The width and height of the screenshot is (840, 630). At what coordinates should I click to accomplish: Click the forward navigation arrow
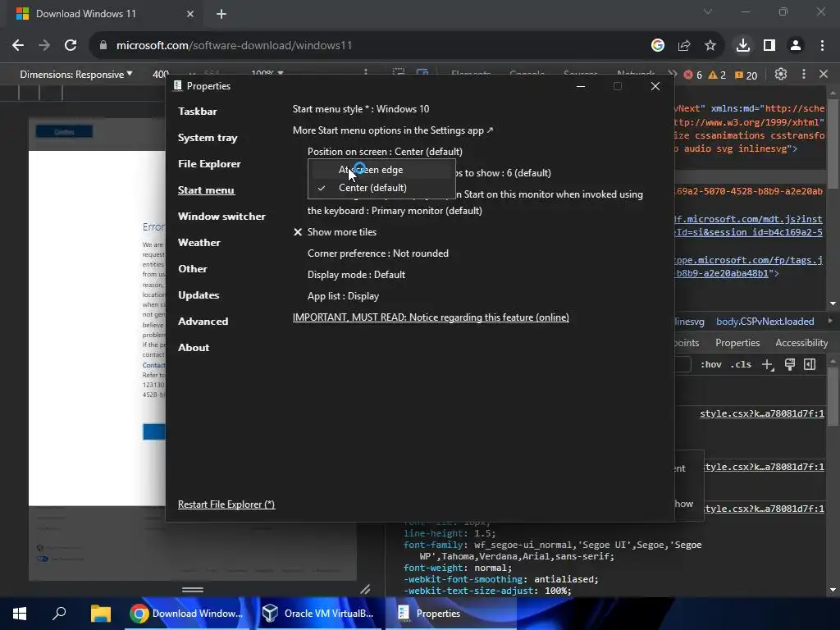click(44, 46)
